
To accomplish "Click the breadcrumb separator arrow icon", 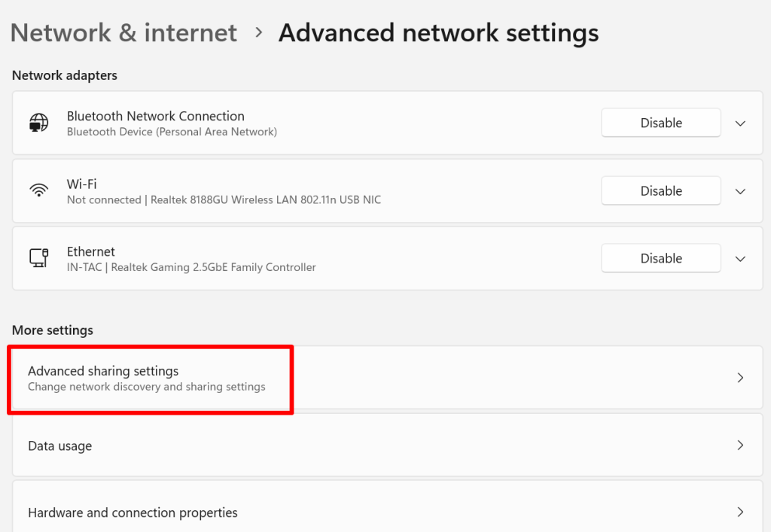I will [x=259, y=33].
